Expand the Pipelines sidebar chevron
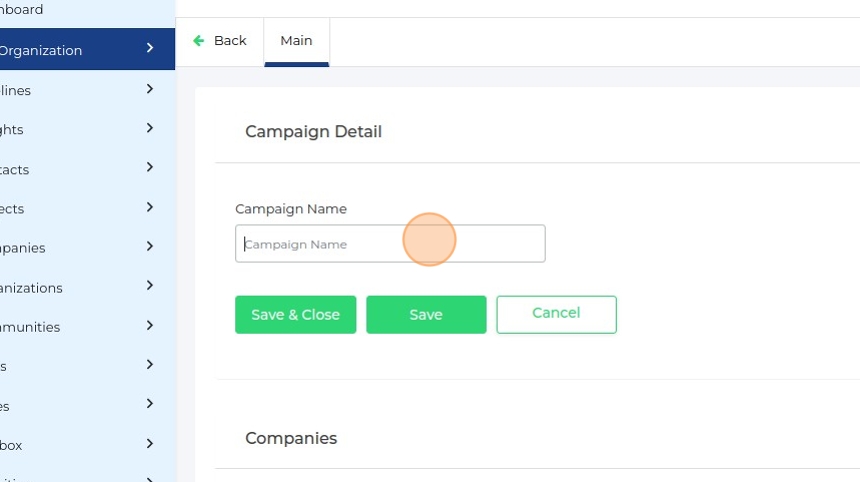 [x=150, y=89]
